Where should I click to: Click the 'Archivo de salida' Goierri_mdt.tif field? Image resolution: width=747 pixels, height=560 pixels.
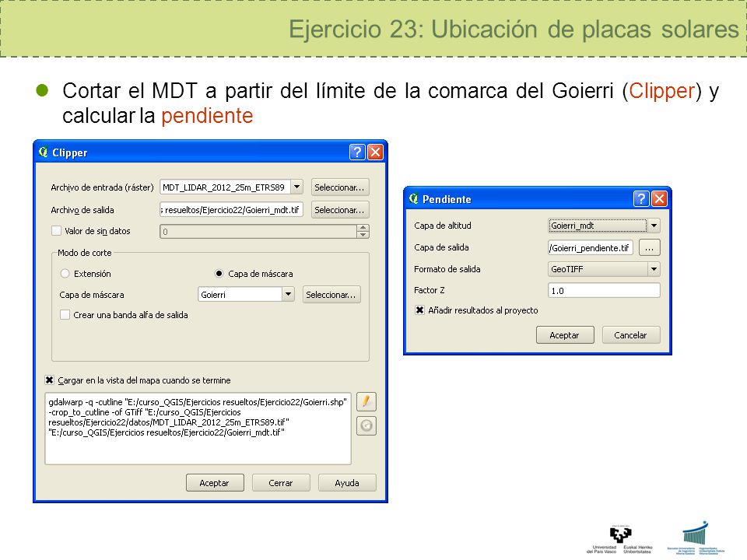pos(232,209)
